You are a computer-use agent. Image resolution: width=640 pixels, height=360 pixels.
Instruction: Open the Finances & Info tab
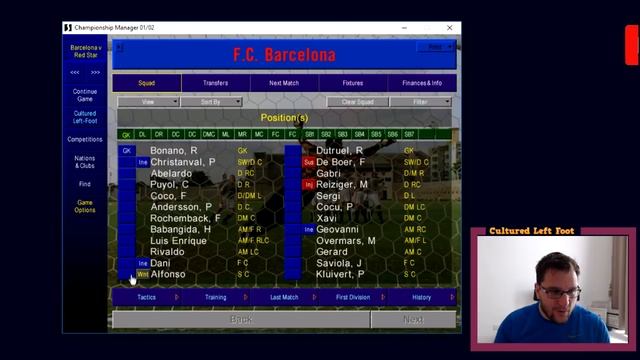tap(422, 83)
